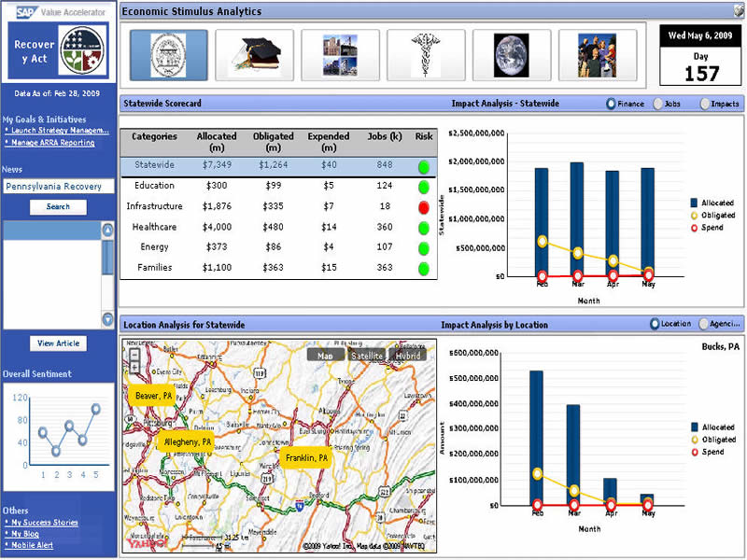Switch impact analysis to Jobs radio
Viewport: 747px width, 560px height.
(658, 104)
